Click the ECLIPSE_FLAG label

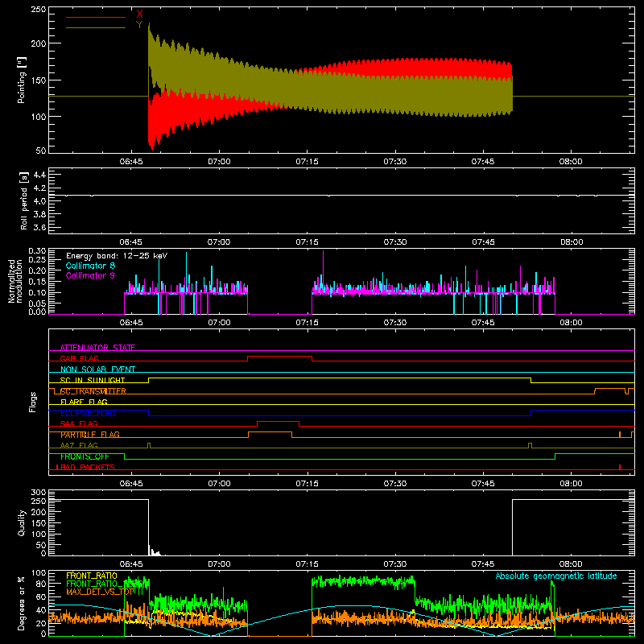click(x=88, y=413)
